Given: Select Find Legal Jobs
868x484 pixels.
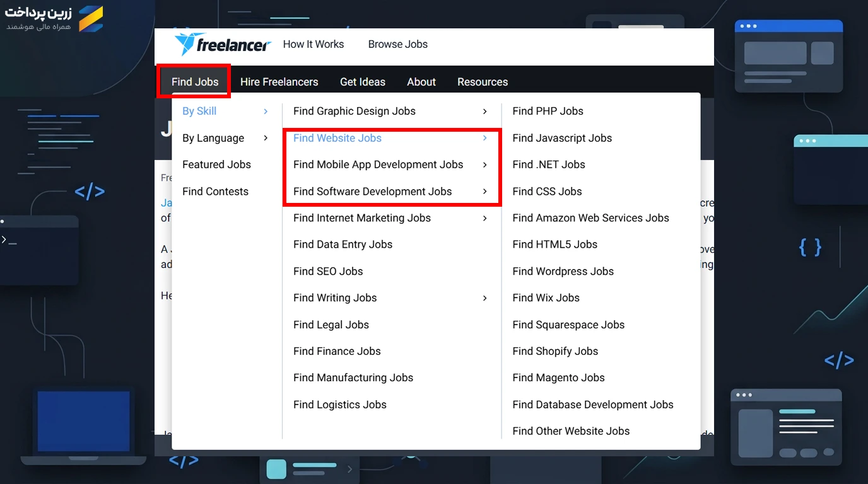Looking at the screenshot, I should [331, 325].
